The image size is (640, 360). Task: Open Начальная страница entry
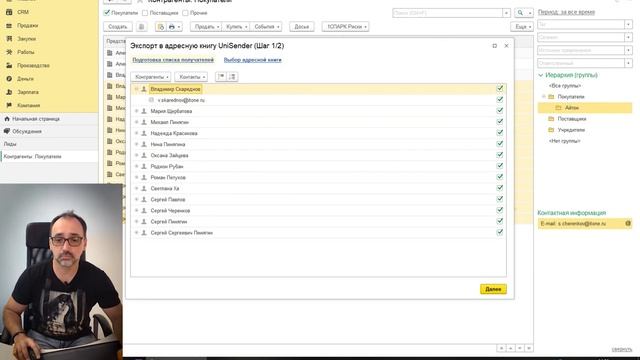(36, 119)
